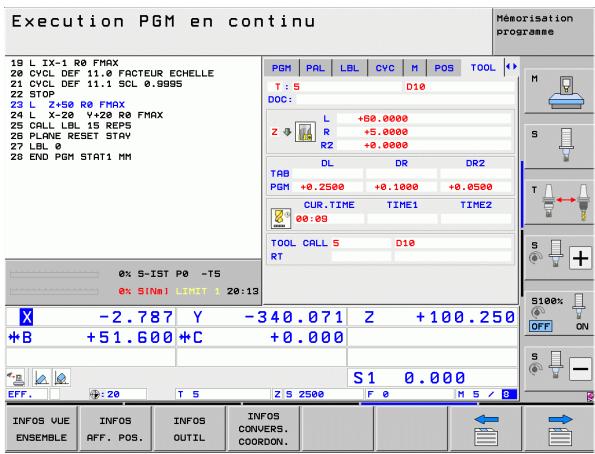Go to next soft key page
Image resolution: width=595 pixels, height=454 pixels.
pyautogui.click(x=559, y=429)
